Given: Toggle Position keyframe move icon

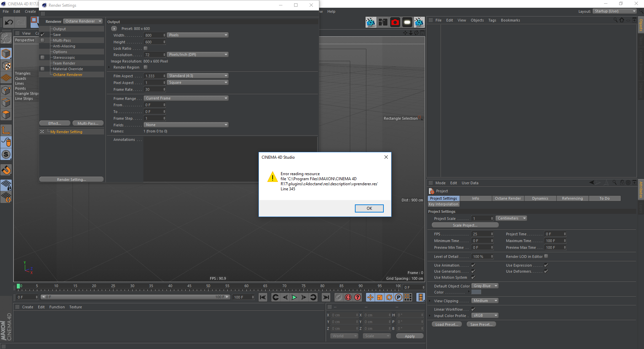Looking at the screenshot, I should pos(370,297).
